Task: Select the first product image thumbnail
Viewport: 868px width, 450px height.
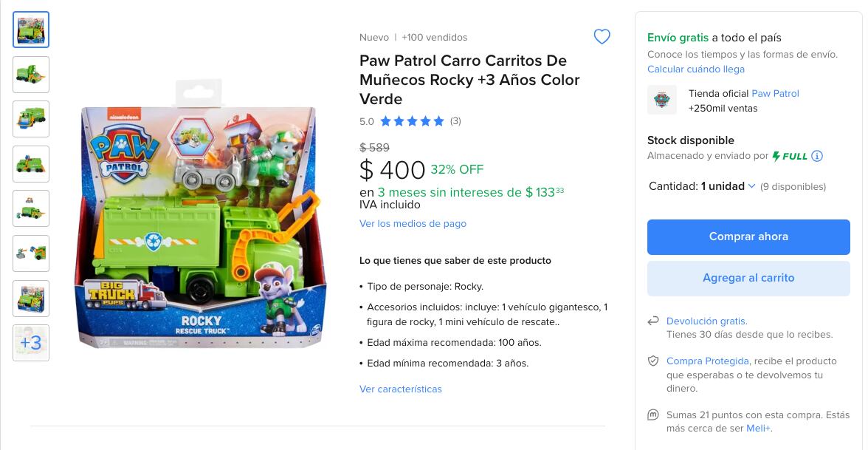Action: pyautogui.click(x=30, y=30)
